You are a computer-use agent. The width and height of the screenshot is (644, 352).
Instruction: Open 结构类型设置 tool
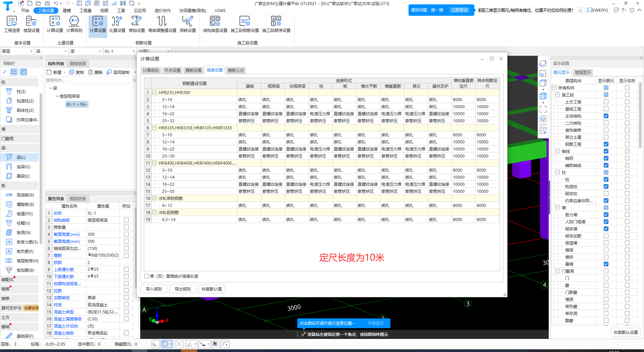215,25
